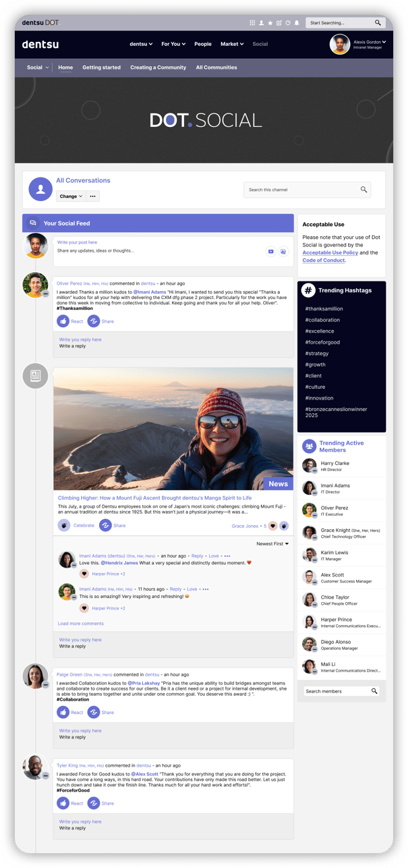The width and height of the screenshot is (408, 868).
Task: Open Harry Clarke member profile
Action: 335,464
